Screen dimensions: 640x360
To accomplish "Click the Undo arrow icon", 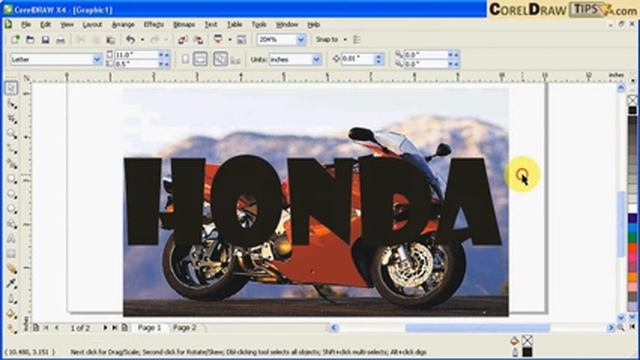I will 131,40.
